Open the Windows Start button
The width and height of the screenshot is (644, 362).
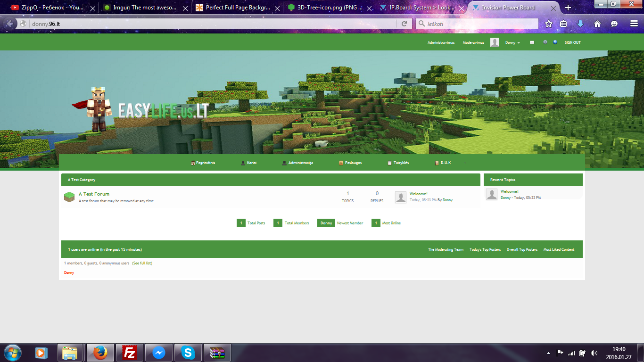click(x=13, y=353)
